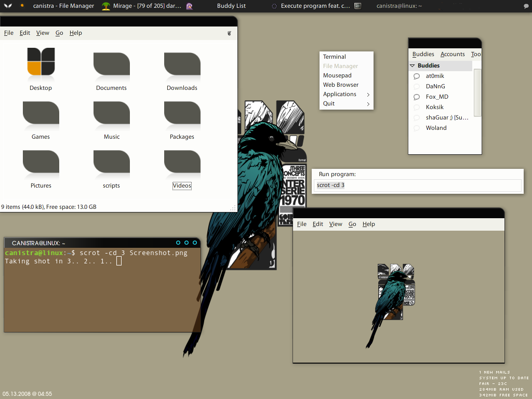Collapse the Buddies group triangle

[412, 65]
